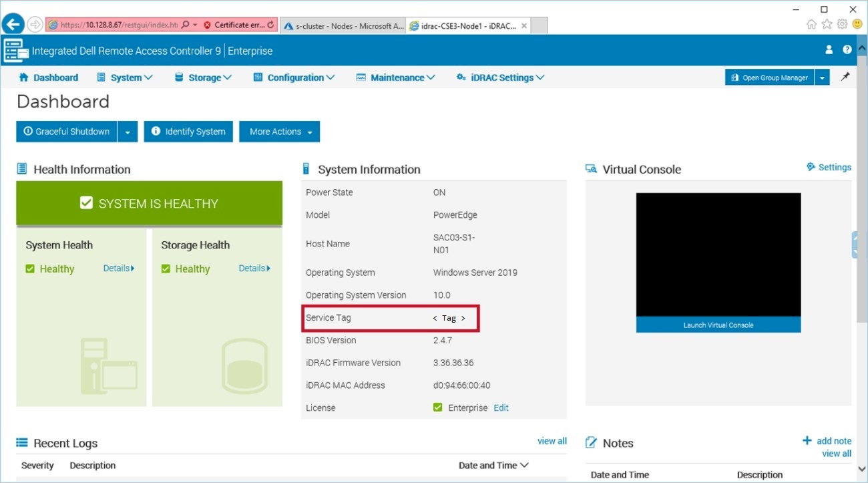Sort by Date and Time column chevron

[x=524, y=465]
